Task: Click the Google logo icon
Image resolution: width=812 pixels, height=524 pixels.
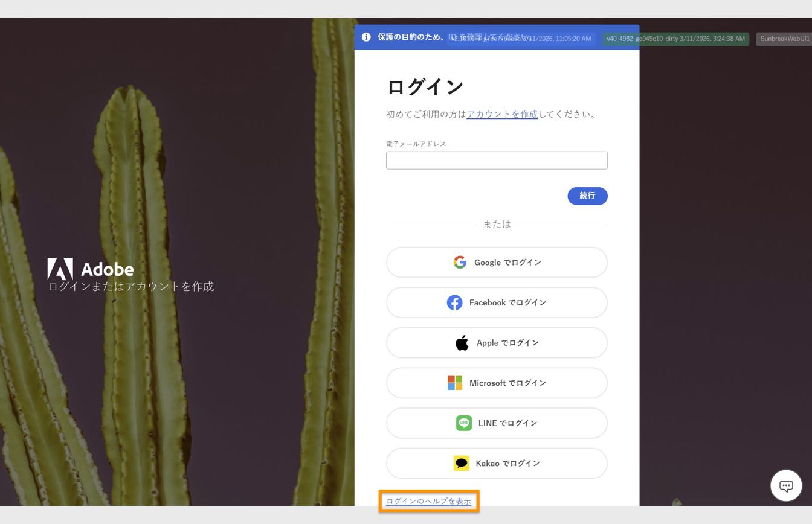Action: click(460, 262)
